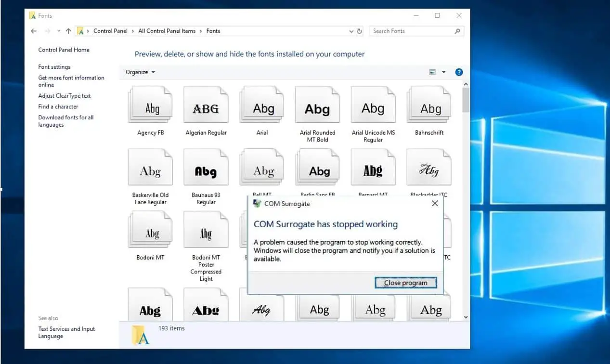The image size is (610, 364).
Task: Select the Baskerville Old Face Regular icon
Action: click(x=150, y=167)
